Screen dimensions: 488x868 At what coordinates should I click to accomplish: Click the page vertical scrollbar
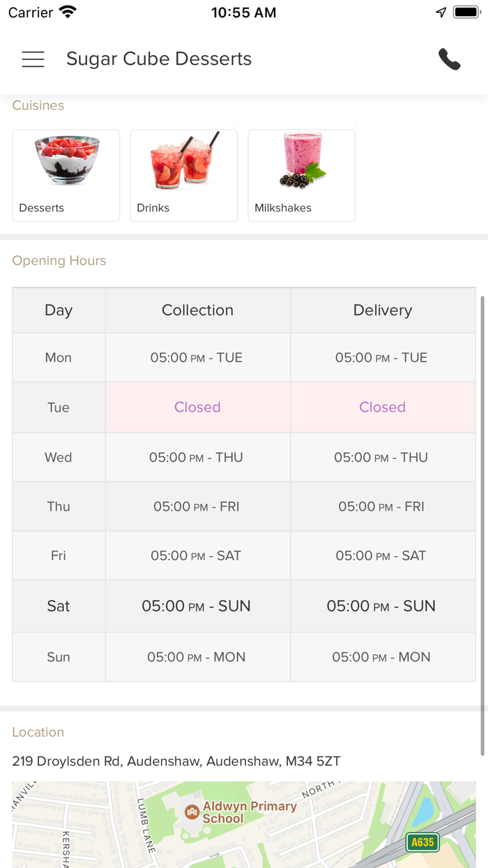[x=482, y=523]
